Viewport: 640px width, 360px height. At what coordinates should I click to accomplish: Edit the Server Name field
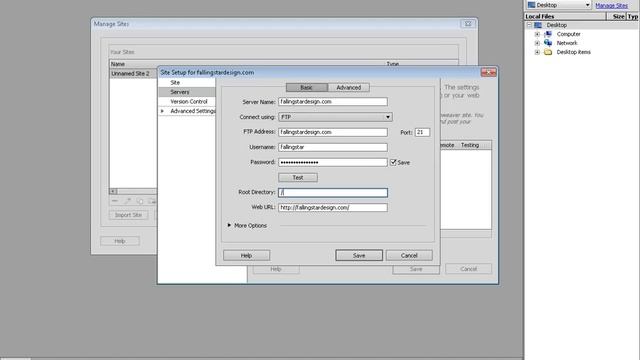pyautogui.click(x=333, y=102)
